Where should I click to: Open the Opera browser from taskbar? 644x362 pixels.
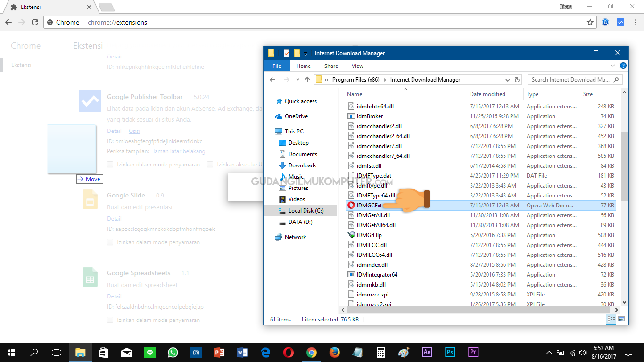tap(289, 352)
